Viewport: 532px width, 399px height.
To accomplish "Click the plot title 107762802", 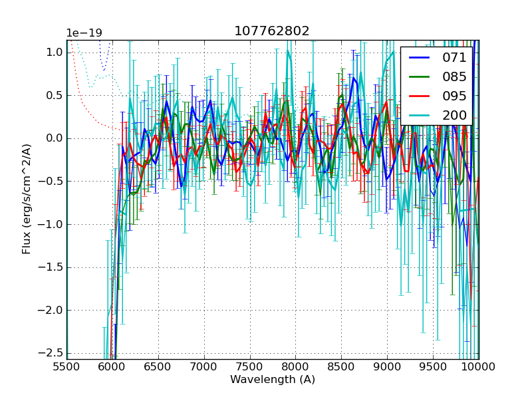I will pos(272,31).
